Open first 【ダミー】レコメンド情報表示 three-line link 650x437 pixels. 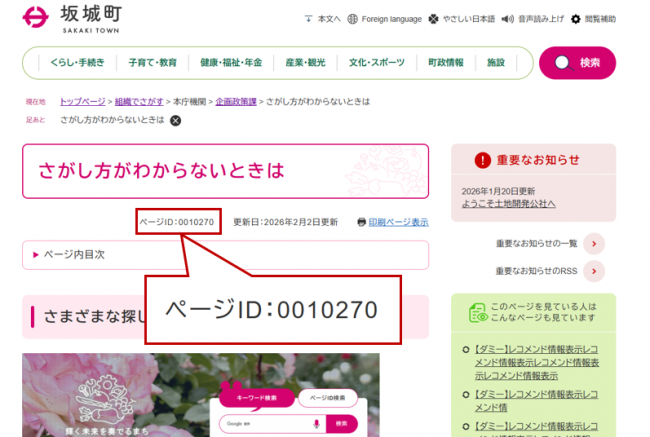pyautogui.click(x=537, y=362)
